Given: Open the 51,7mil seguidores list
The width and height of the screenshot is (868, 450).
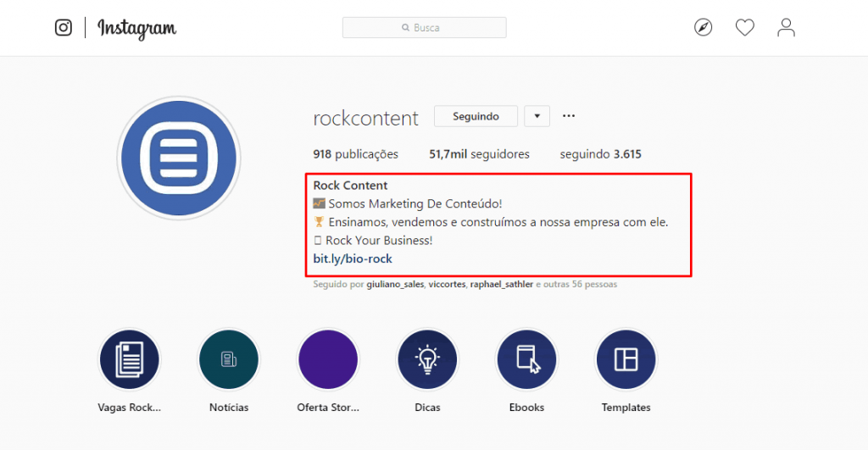Looking at the screenshot, I should click(480, 154).
